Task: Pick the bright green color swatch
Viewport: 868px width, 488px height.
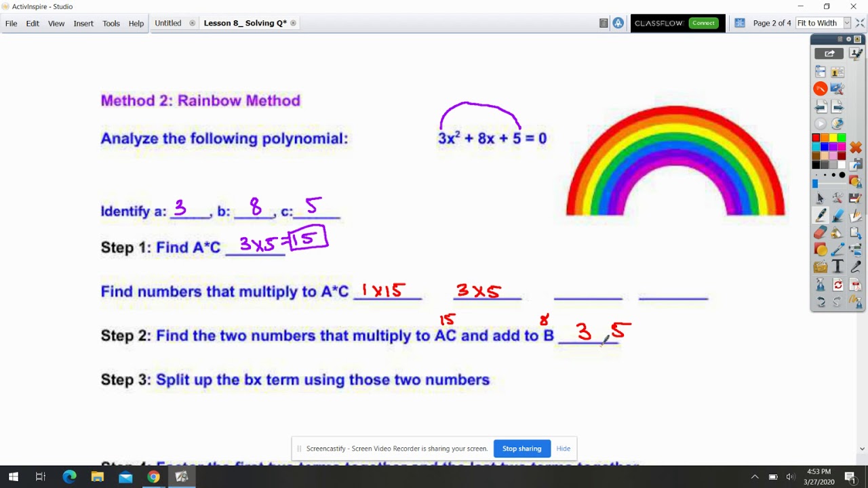Action: pyautogui.click(x=842, y=137)
